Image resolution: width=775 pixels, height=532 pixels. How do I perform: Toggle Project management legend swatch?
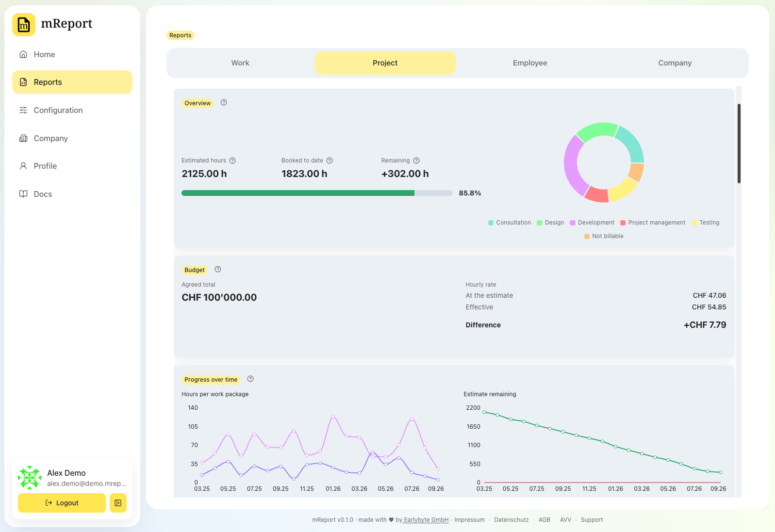coord(623,223)
